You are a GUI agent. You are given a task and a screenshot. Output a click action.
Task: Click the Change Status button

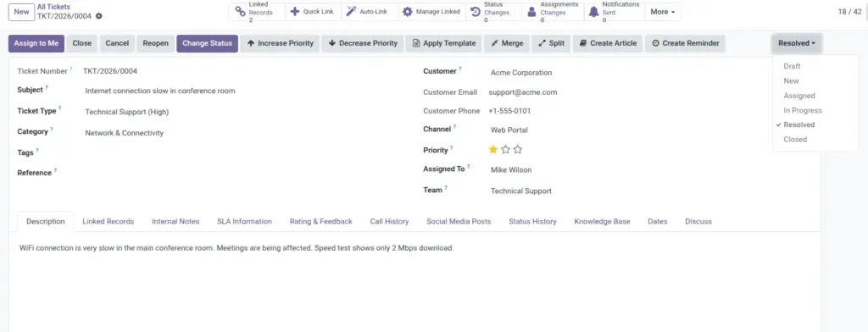(207, 43)
